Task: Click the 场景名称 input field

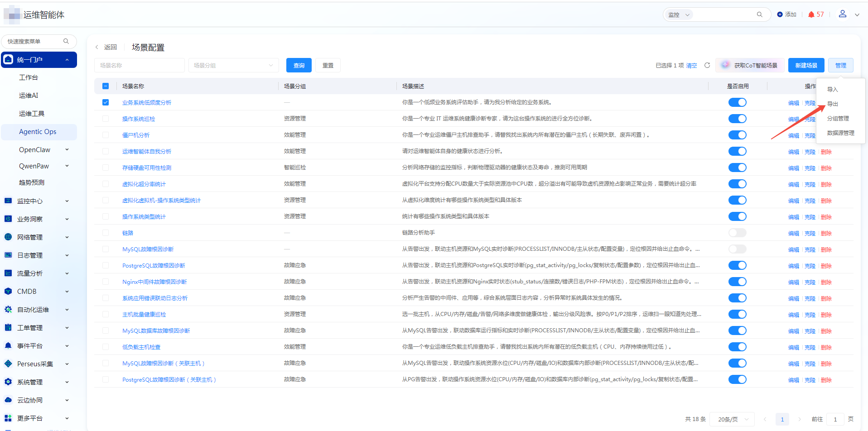Action: coord(140,65)
